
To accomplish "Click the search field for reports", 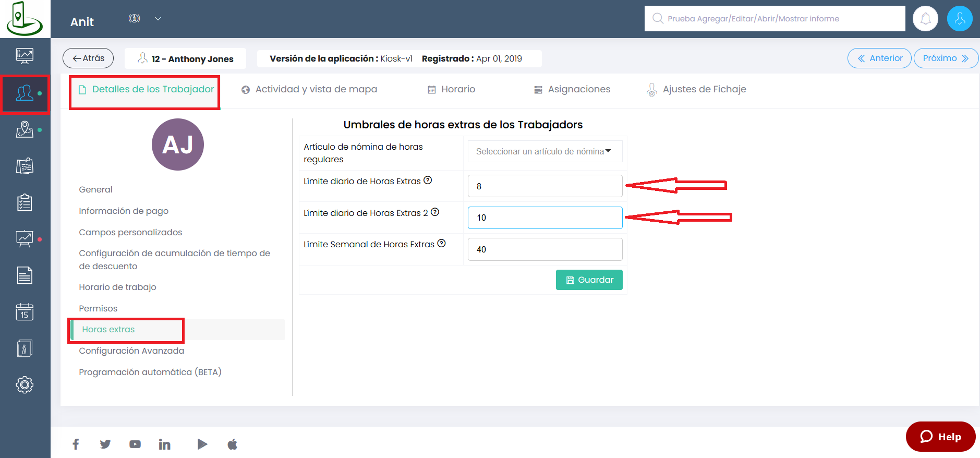I will (775, 19).
